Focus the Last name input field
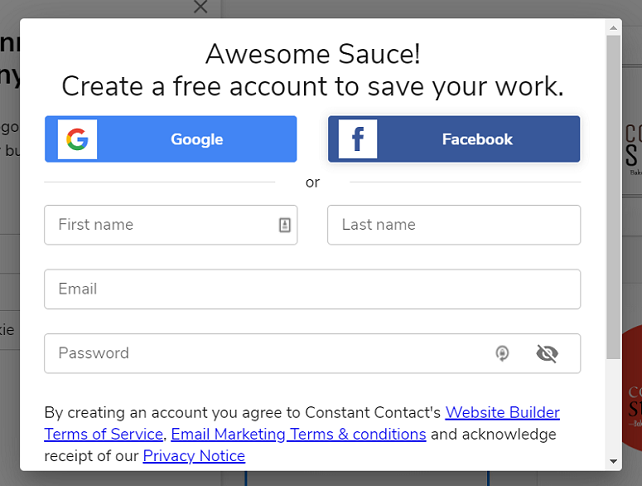The image size is (642, 486). pos(453,225)
